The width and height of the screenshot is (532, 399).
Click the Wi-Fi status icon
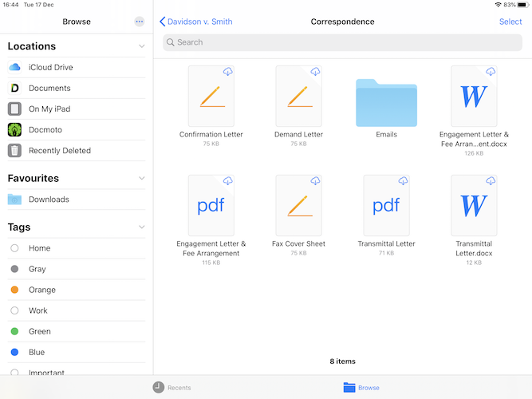(498, 5)
